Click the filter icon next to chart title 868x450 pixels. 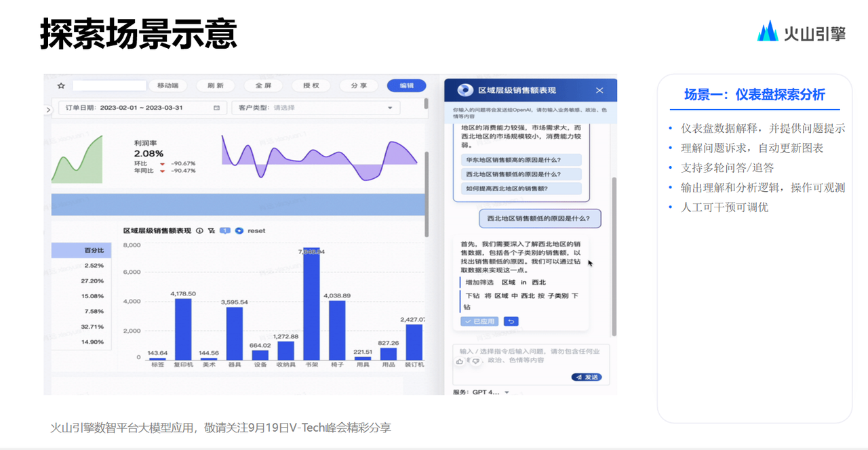(212, 231)
